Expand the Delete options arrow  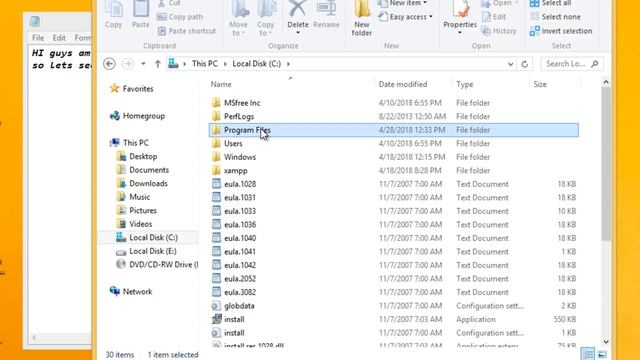point(298,33)
